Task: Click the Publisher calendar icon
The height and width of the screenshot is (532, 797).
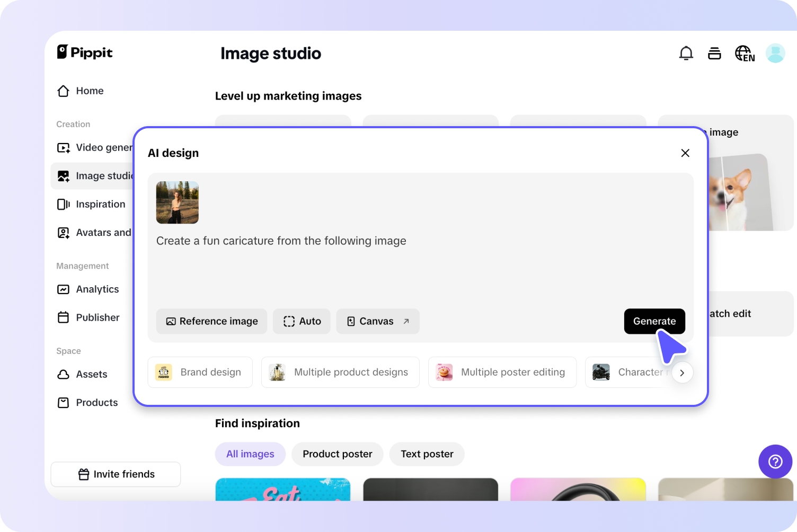Action: tap(64, 317)
